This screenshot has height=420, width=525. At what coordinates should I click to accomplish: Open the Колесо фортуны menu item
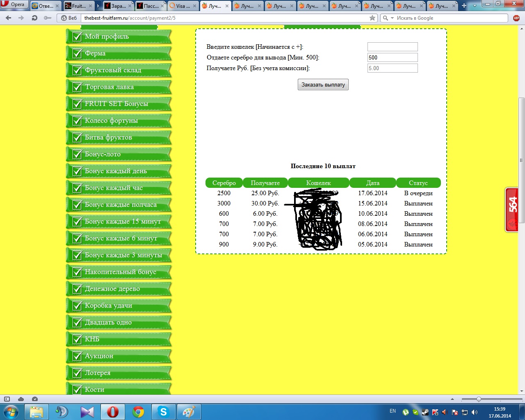[119, 121]
